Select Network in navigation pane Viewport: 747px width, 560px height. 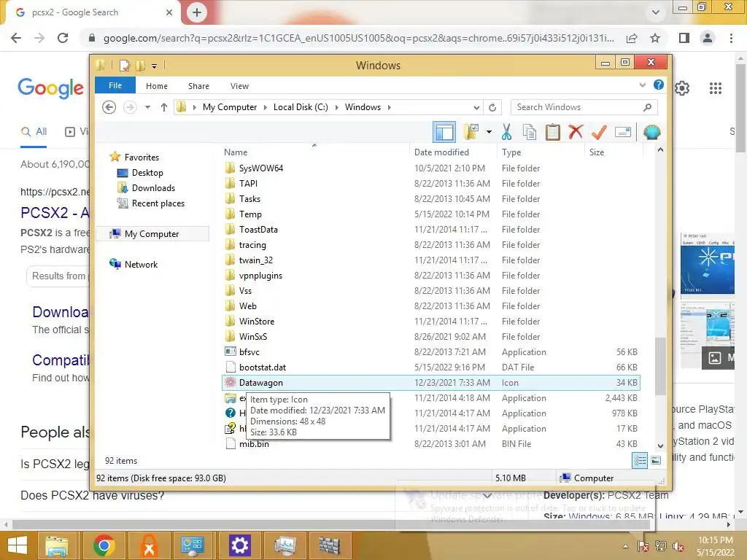click(141, 264)
